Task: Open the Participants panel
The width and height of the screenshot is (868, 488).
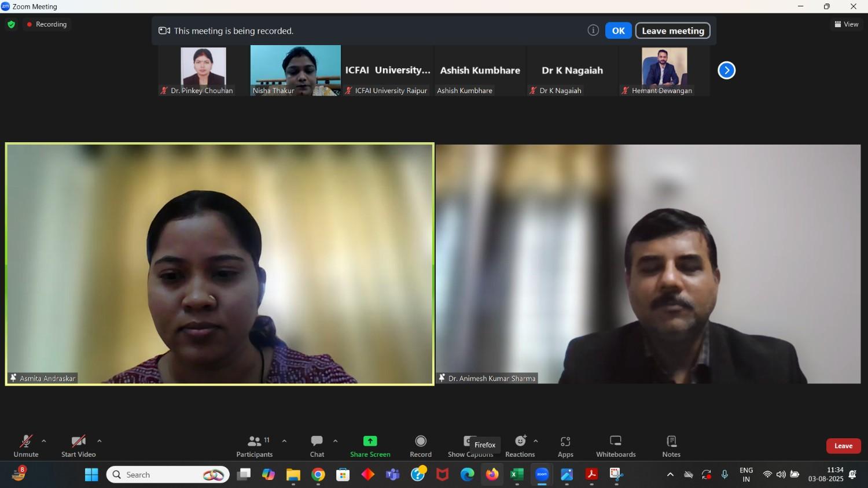Action: [255, 446]
